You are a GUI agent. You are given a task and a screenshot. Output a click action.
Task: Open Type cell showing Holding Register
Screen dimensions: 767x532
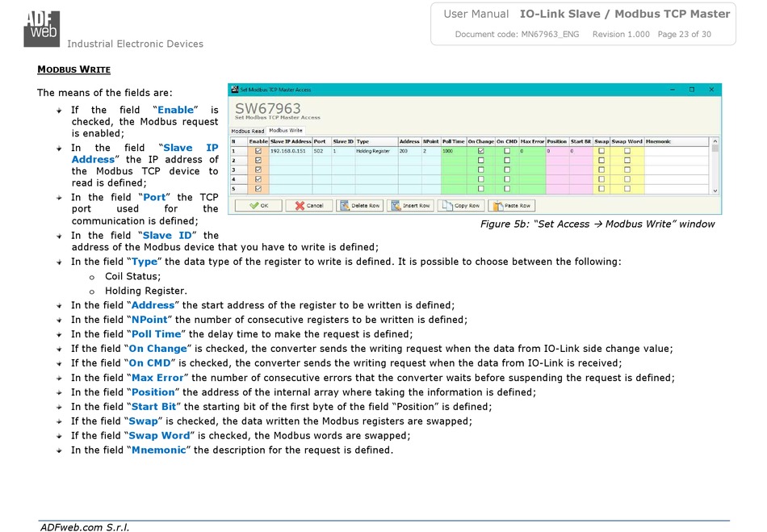tap(375, 151)
